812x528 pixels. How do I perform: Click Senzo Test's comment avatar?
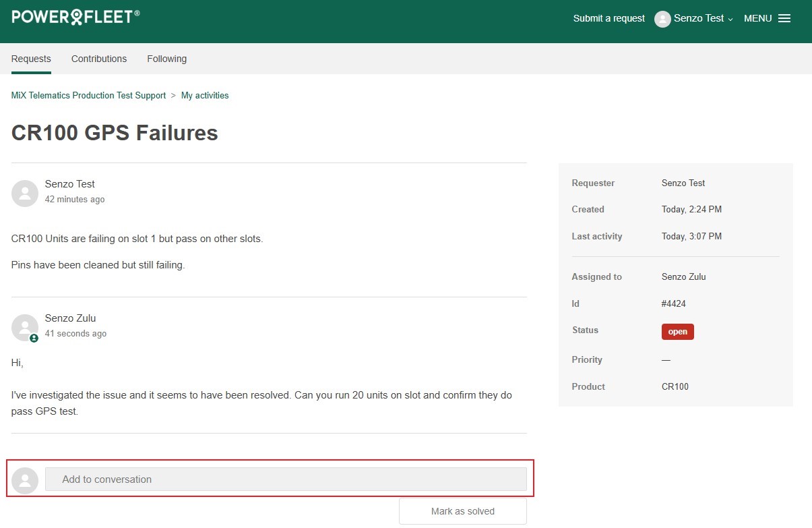pyautogui.click(x=25, y=194)
